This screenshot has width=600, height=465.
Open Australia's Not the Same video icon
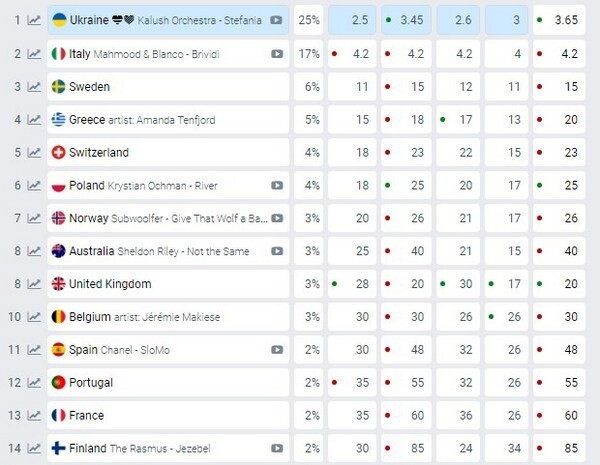coord(277,251)
